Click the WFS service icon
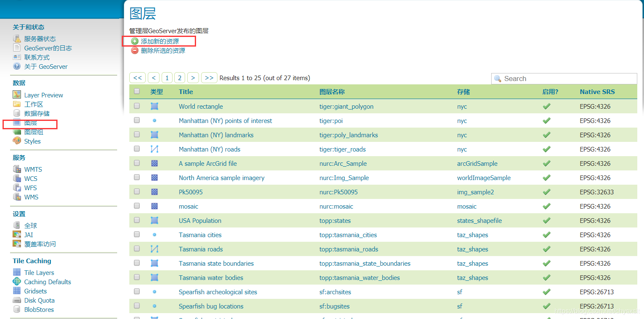This screenshot has height=319, width=644. click(x=17, y=188)
